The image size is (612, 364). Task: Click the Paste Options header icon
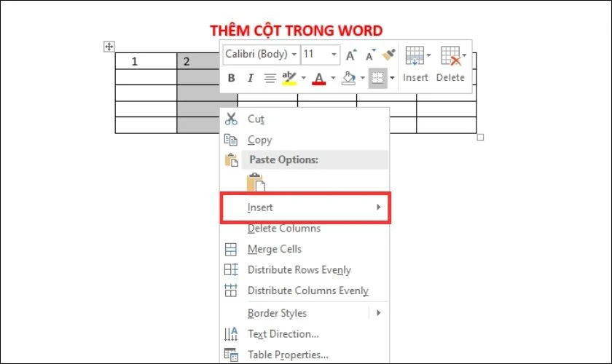(x=231, y=160)
